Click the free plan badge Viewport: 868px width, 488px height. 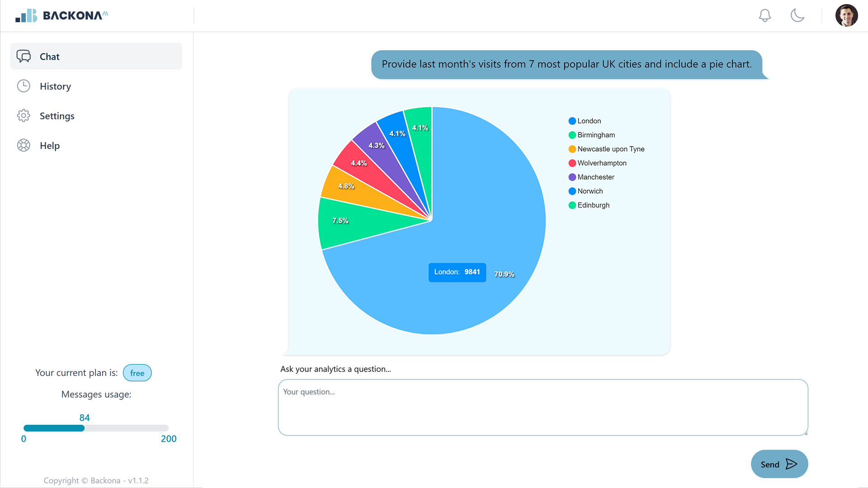137,373
